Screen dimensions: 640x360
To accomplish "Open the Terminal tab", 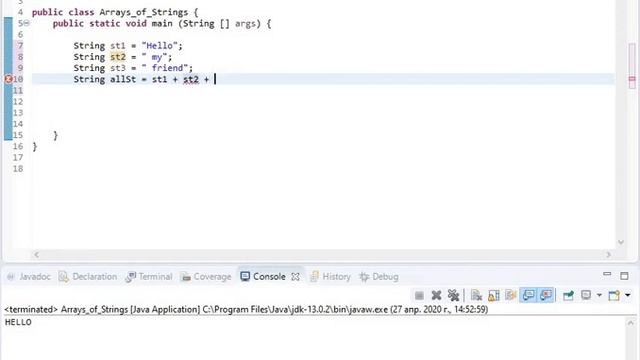I will (149, 277).
